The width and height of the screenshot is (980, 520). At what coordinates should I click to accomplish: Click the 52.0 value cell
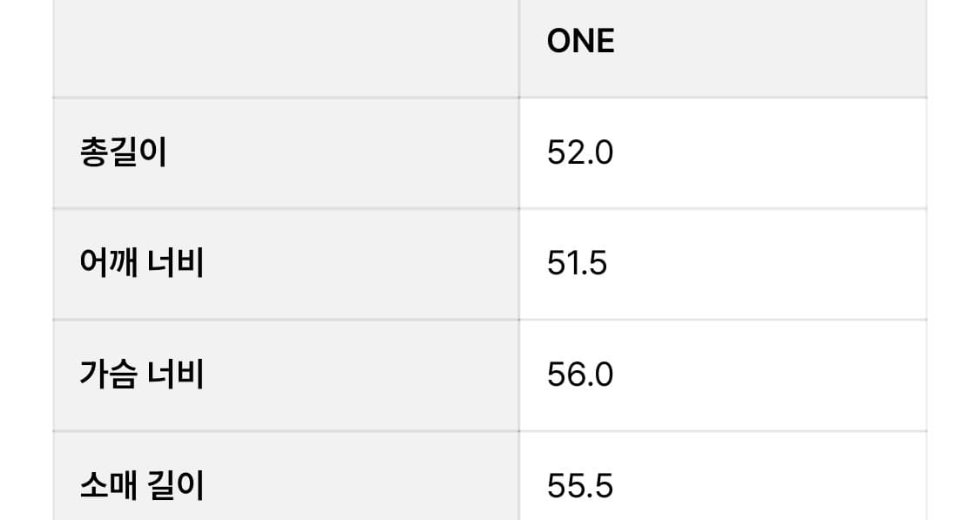point(580,153)
